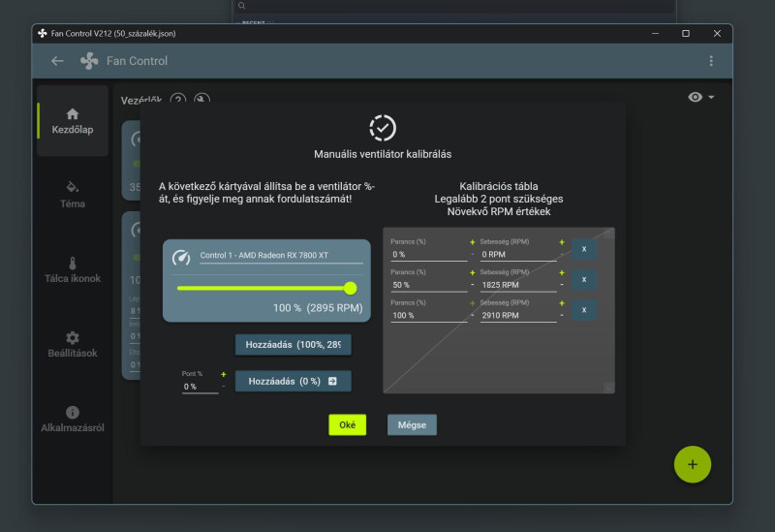Click the Kalibrációs tábla heading
Screen dimensions: 775x532
[499, 186]
